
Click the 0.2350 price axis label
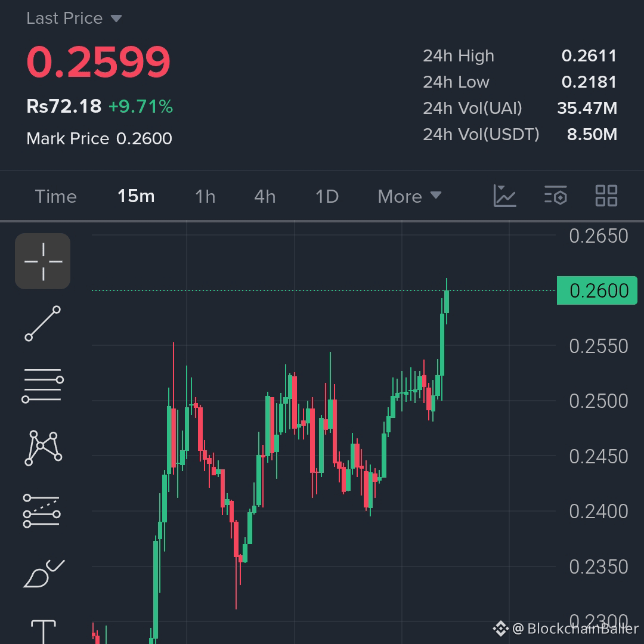(599, 567)
